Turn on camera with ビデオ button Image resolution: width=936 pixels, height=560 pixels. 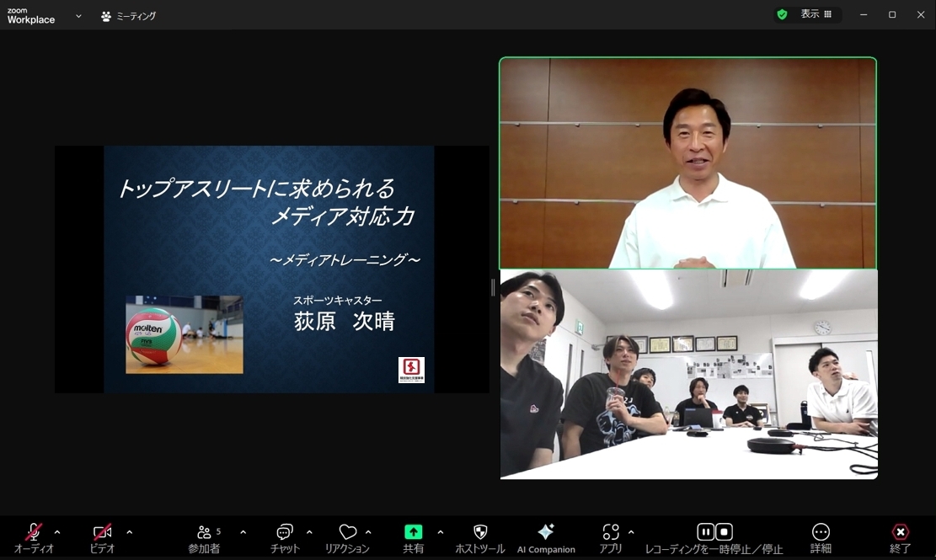[102, 538]
